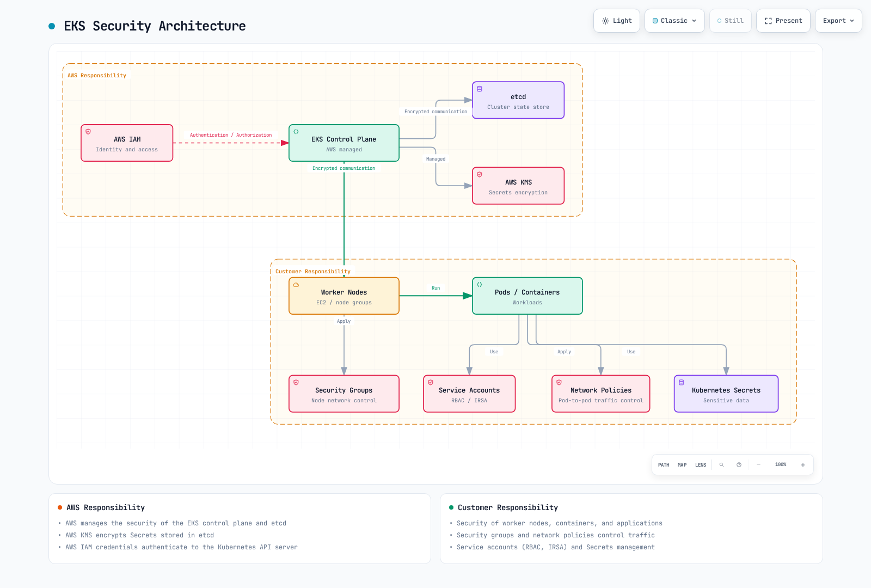Open the help question-mark icon
The image size is (871, 588).
point(739,465)
